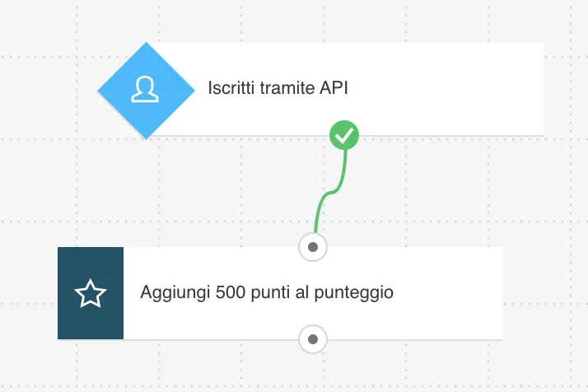
Task: Click the "Aggiungi 500 punti al punteggio" label
Action: click(267, 293)
